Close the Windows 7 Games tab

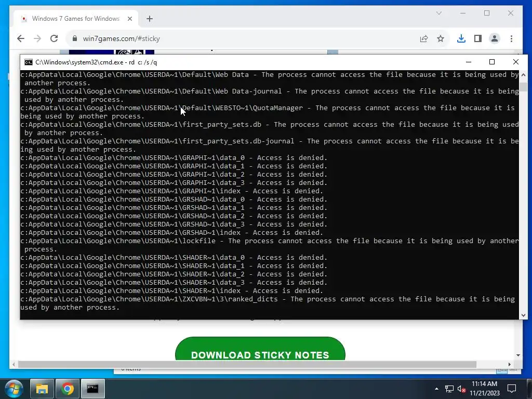click(x=129, y=19)
